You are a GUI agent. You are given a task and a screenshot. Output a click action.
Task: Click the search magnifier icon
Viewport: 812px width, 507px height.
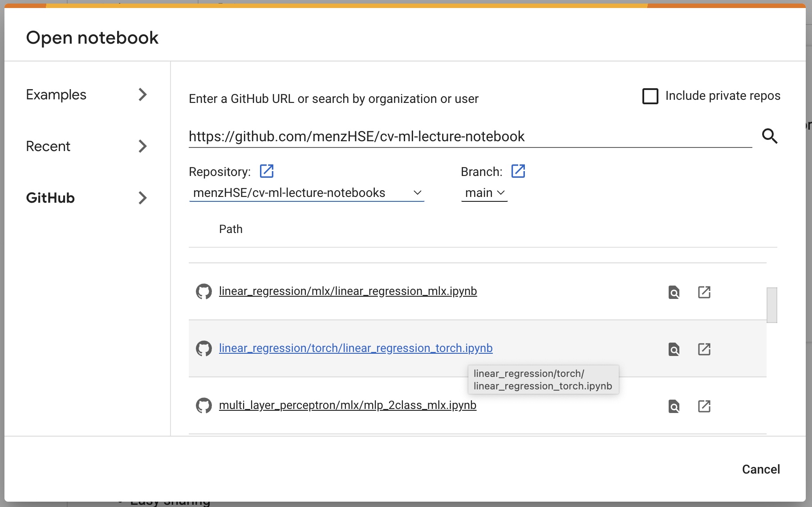point(770,136)
